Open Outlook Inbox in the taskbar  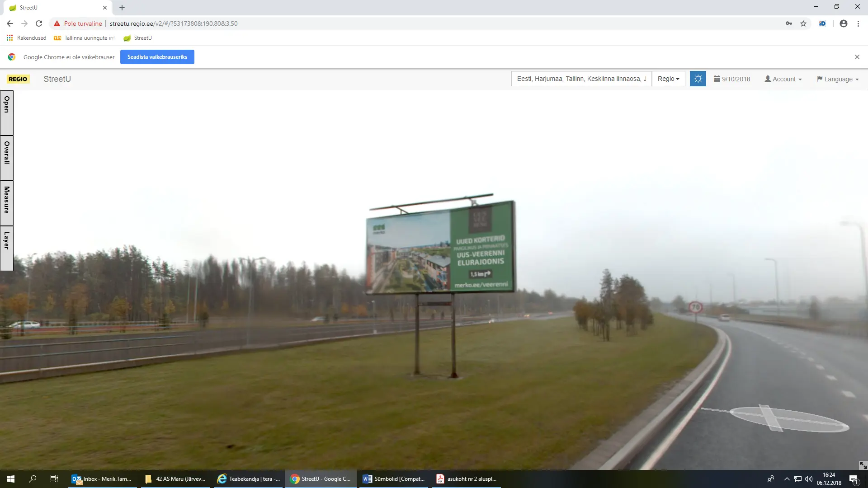(x=102, y=479)
